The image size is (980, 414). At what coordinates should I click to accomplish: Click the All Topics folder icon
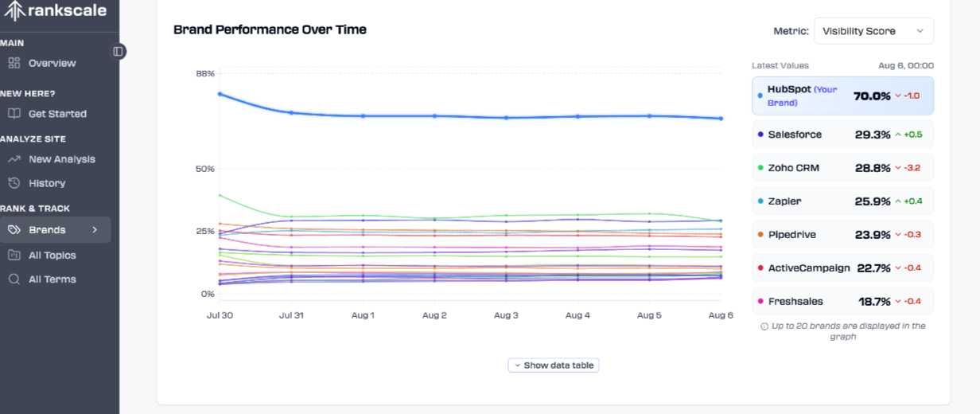coord(14,256)
